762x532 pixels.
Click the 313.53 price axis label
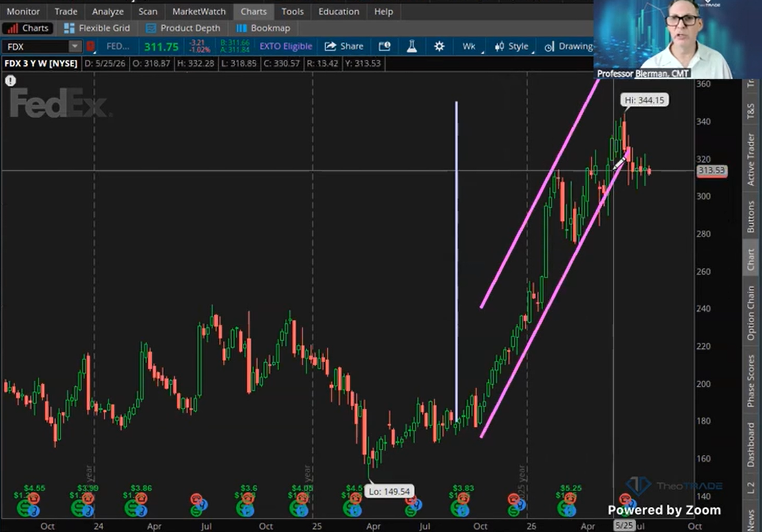coord(712,171)
